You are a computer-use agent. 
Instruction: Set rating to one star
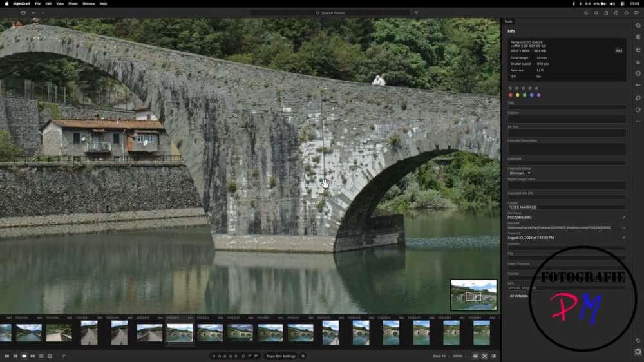click(511, 88)
